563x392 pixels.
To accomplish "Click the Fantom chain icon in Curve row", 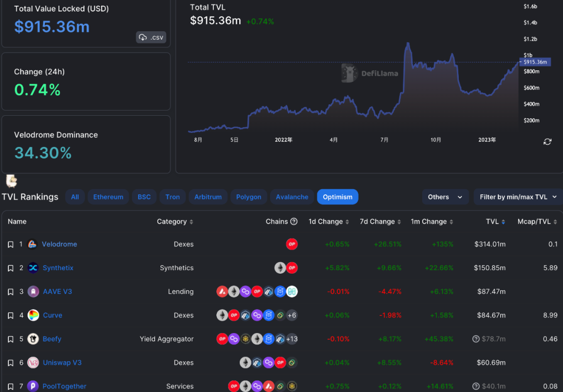I will (x=268, y=315).
